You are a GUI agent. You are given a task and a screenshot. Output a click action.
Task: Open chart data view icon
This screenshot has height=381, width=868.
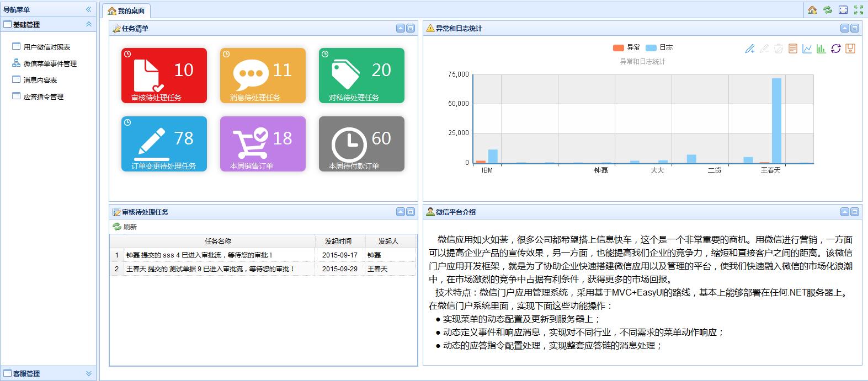[x=793, y=49]
